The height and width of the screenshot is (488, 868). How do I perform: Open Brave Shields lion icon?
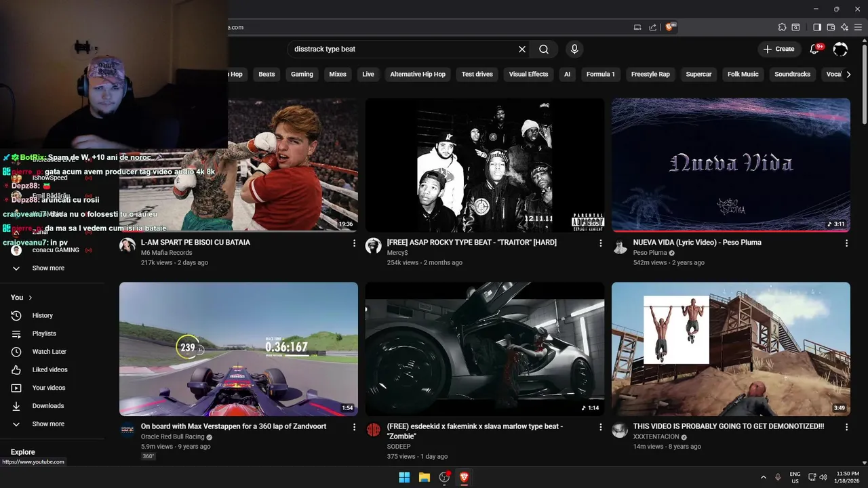(670, 27)
